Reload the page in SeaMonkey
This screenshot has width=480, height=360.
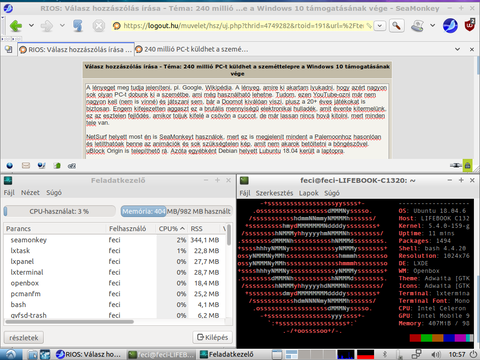click(x=78, y=26)
